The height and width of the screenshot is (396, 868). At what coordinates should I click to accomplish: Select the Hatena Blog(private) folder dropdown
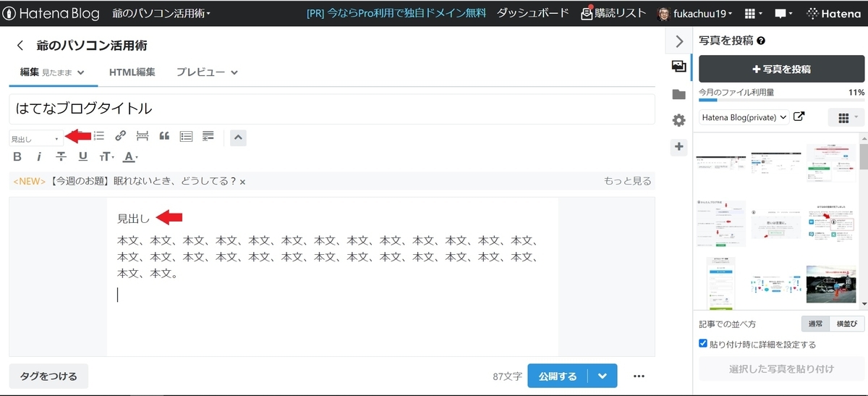pyautogui.click(x=744, y=117)
